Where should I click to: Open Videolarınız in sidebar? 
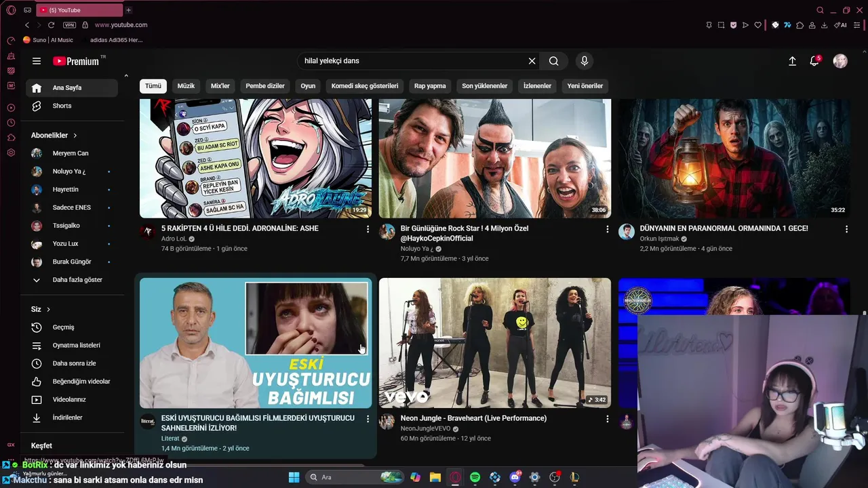pyautogui.click(x=72, y=400)
